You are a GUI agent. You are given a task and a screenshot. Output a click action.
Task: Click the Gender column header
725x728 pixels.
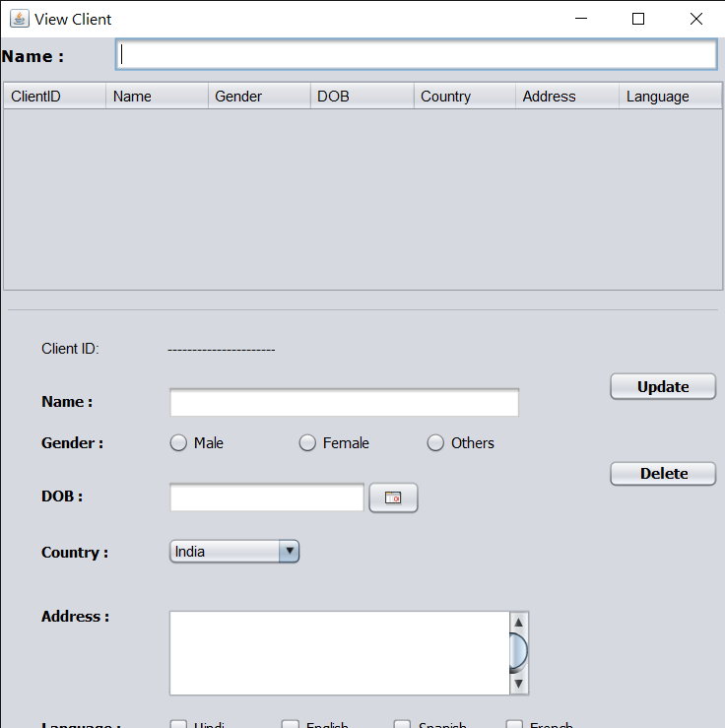point(259,97)
